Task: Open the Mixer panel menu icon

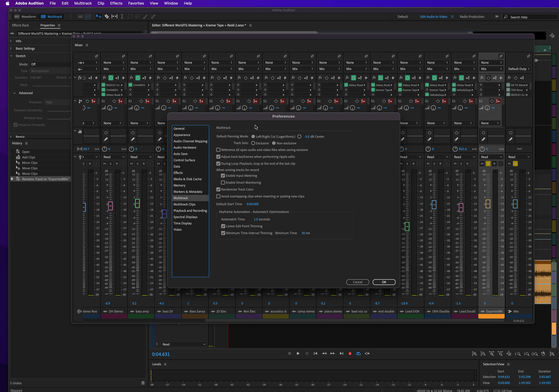Action: 87,45
